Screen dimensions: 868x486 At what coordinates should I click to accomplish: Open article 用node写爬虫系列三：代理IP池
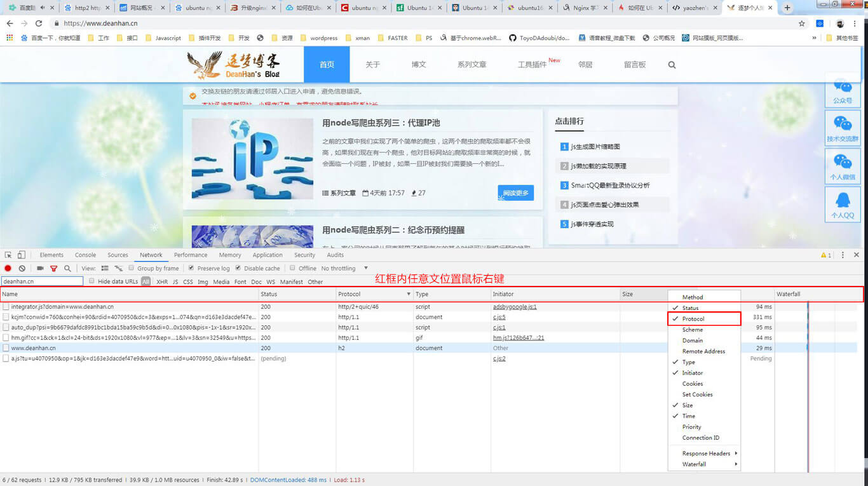pyautogui.click(x=381, y=123)
